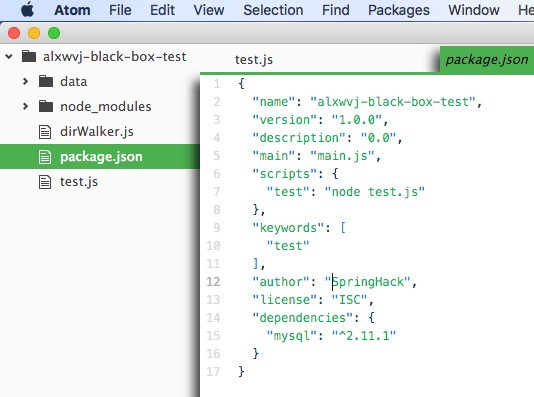Click the dirWalker.js file icon

[x=45, y=132]
